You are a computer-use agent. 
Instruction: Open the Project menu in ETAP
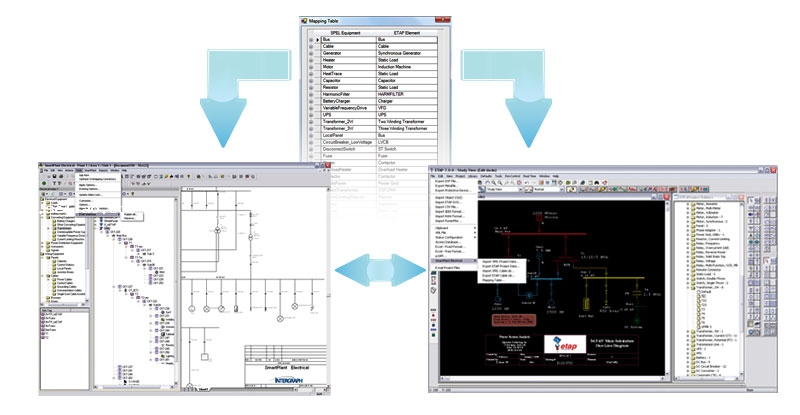(460, 176)
